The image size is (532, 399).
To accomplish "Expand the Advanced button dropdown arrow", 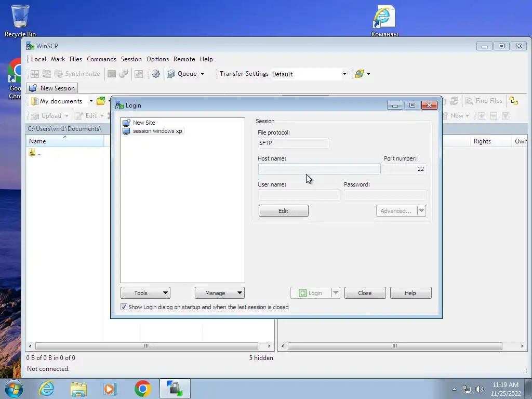I will coord(421,210).
